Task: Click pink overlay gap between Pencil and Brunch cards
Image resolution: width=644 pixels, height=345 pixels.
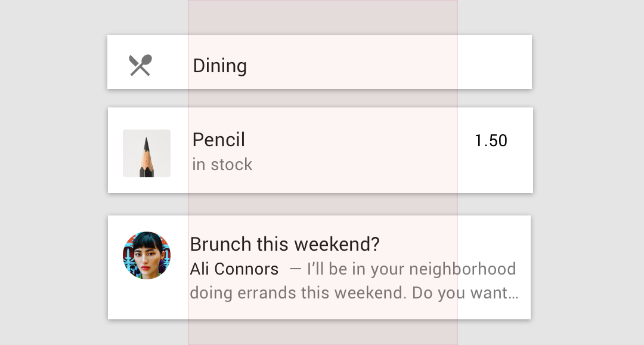Action: [323, 204]
